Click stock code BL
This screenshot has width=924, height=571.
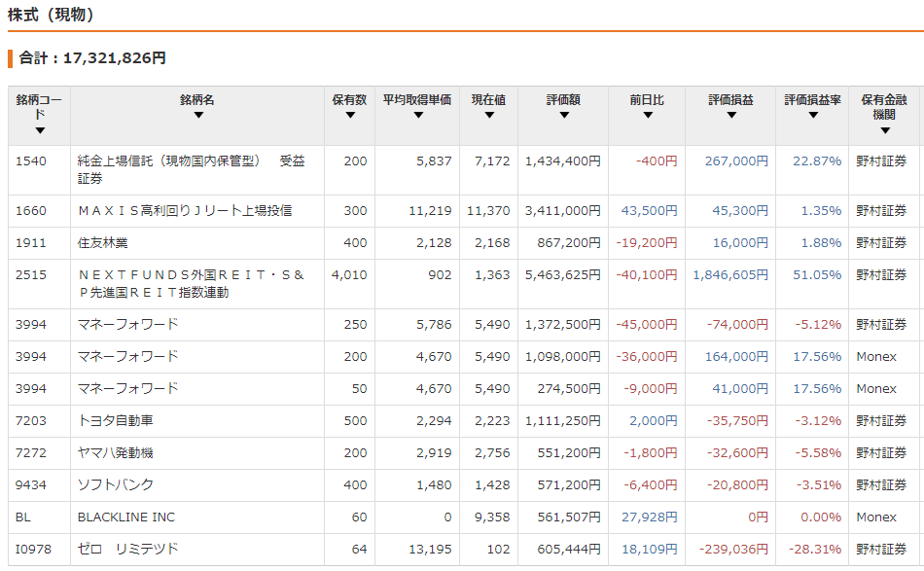pyautogui.click(x=23, y=517)
